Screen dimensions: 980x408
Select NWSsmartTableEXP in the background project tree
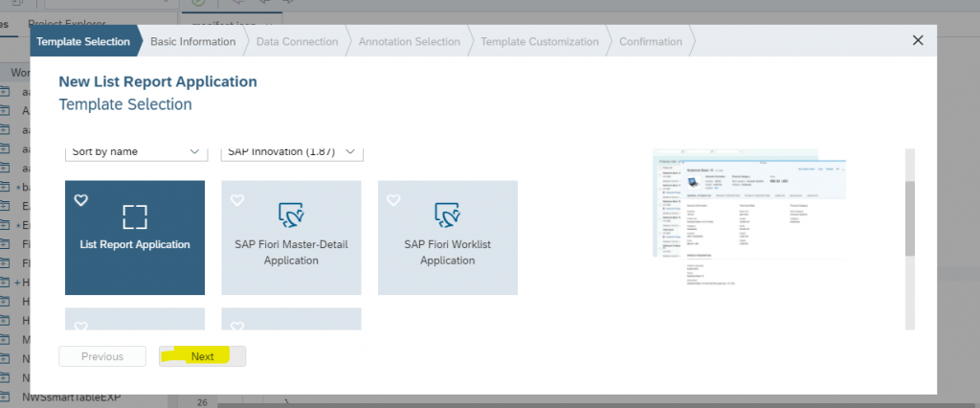click(x=71, y=397)
